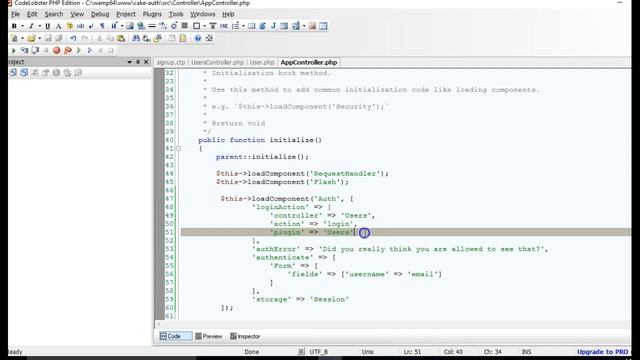Click the 'J' script toolbar icon
640x360 pixels.
coord(273,26)
